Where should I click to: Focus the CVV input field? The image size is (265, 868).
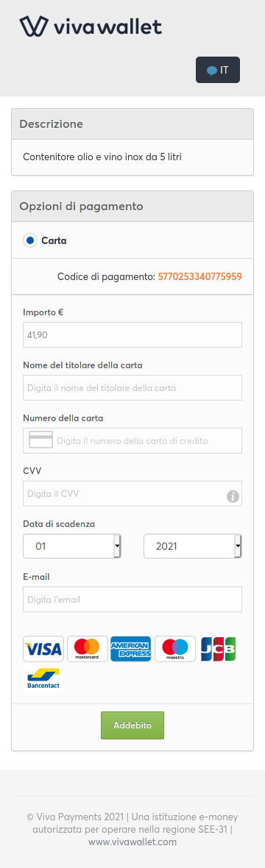point(132,493)
